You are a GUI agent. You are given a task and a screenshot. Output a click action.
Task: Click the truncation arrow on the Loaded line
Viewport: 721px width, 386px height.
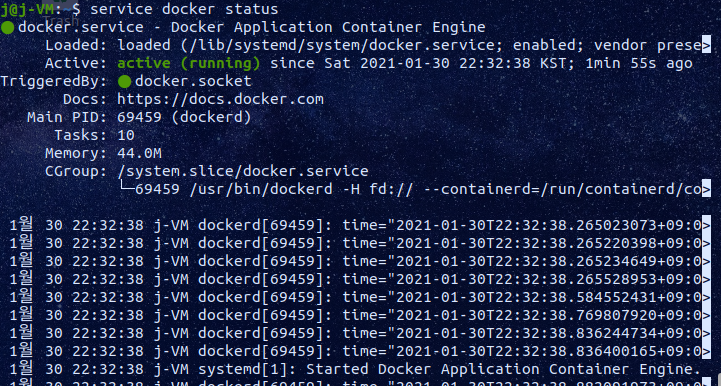point(706,45)
